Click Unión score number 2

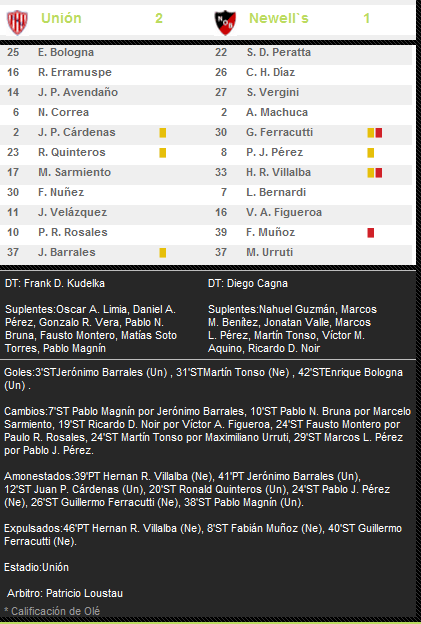point(159,18)
